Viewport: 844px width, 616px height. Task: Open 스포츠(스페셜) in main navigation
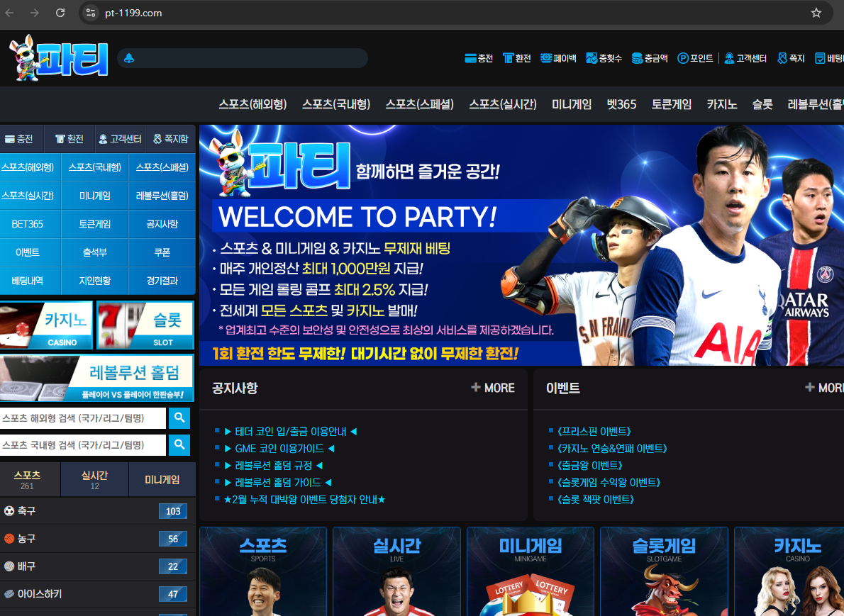tap(419, 104)
